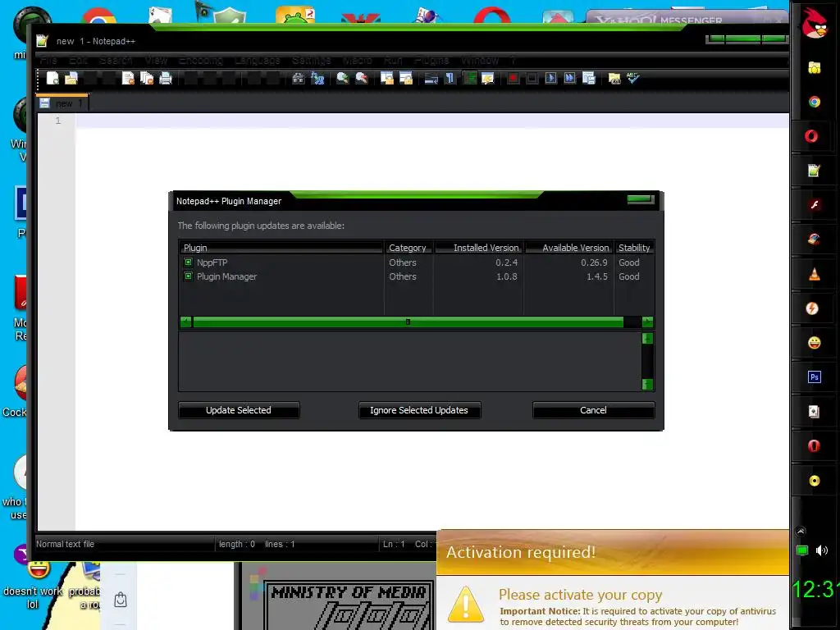Click the Close All documents toolbar icon
Image resolution: width=840 pixels, height=630 pixels.
point(147,78)
